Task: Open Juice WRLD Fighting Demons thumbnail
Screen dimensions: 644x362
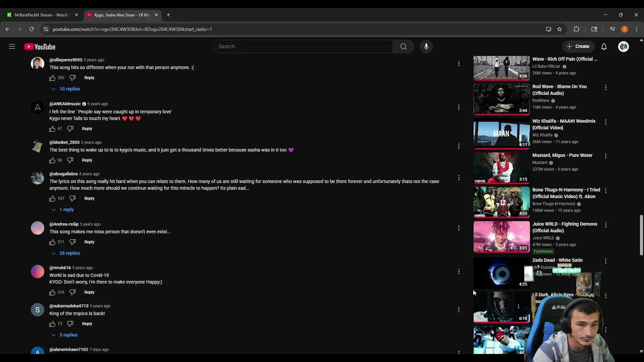Action: click(502, 237)
